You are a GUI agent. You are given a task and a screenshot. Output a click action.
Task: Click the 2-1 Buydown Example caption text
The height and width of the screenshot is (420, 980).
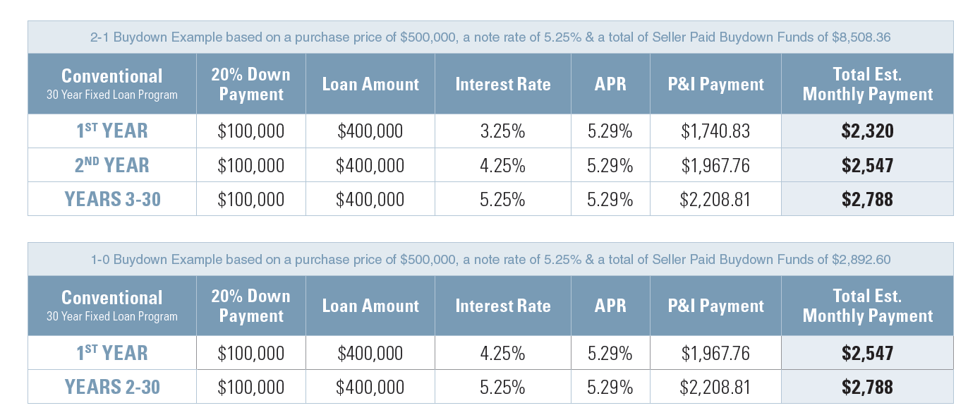[490, 37]
